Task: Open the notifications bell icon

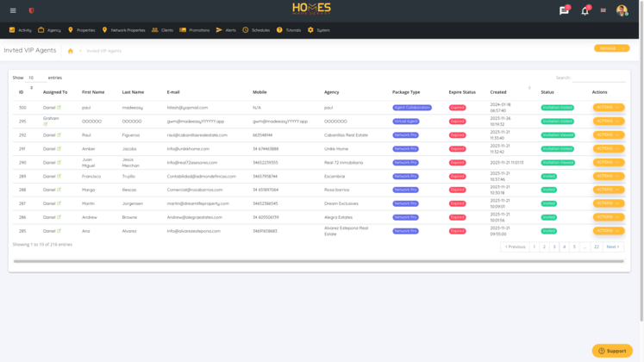Action: coord(585,11)
